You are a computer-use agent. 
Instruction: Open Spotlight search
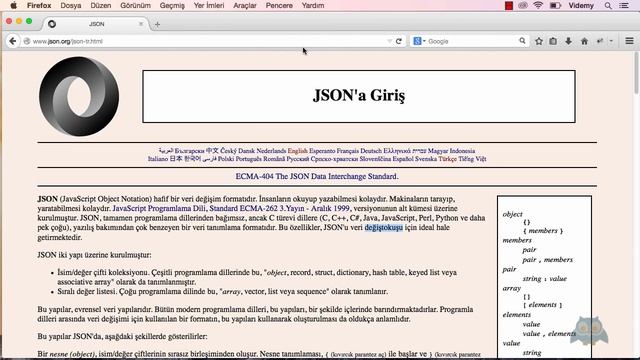tap(608, 5)
